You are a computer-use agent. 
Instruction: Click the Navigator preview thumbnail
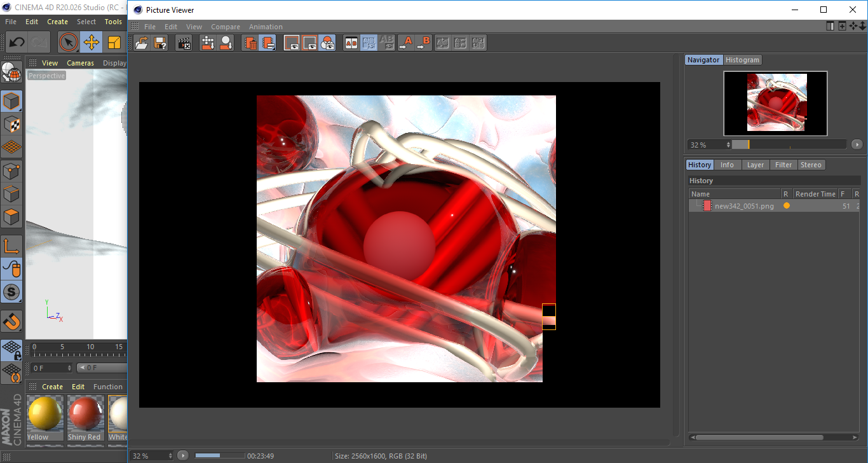[775, 103]
